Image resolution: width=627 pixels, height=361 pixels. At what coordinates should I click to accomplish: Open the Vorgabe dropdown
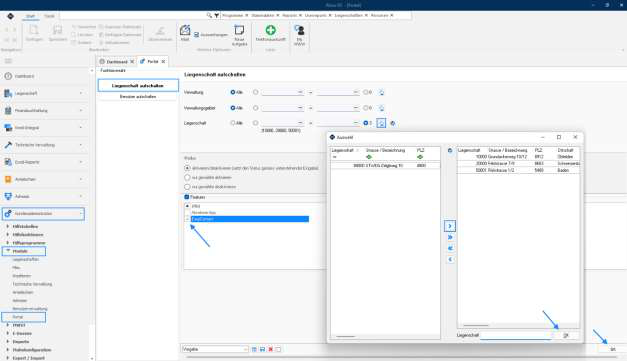tap(245, 349)
